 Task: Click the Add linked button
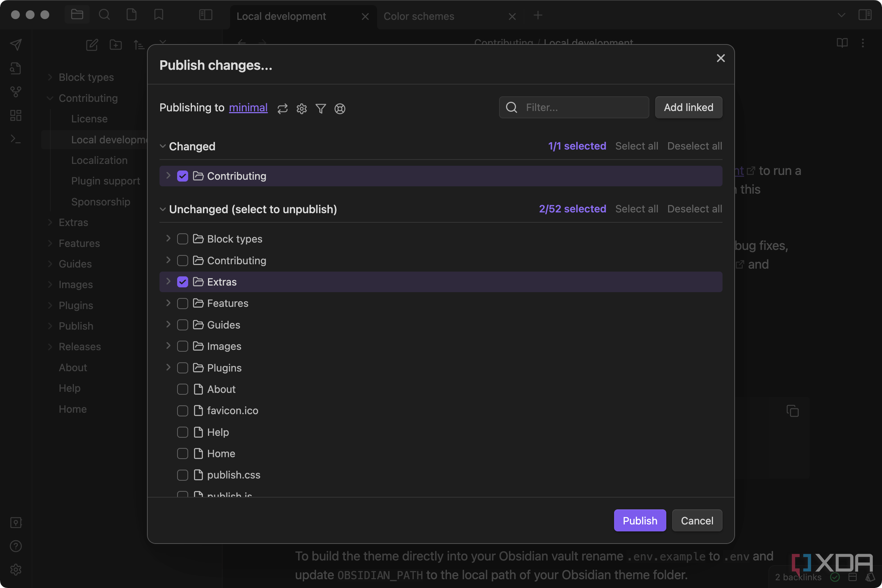(x=688, y=107)
